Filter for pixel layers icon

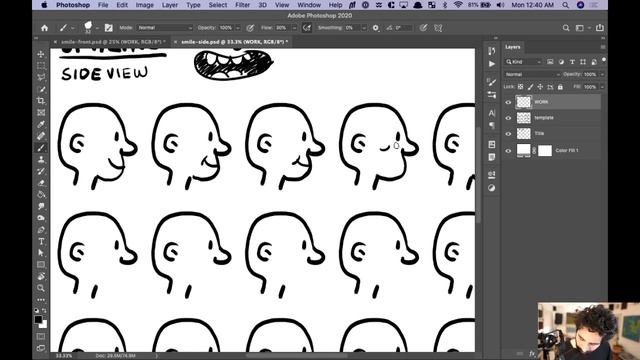pos(550,62)
